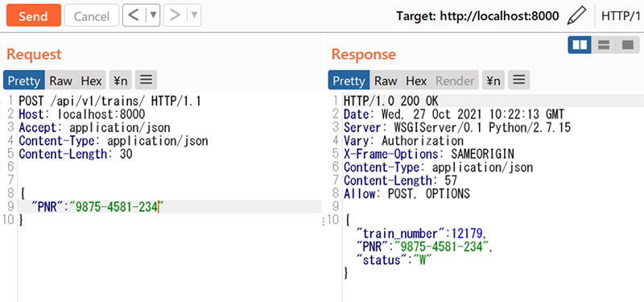Toggle newline display in Response pane

pos(493,80)
